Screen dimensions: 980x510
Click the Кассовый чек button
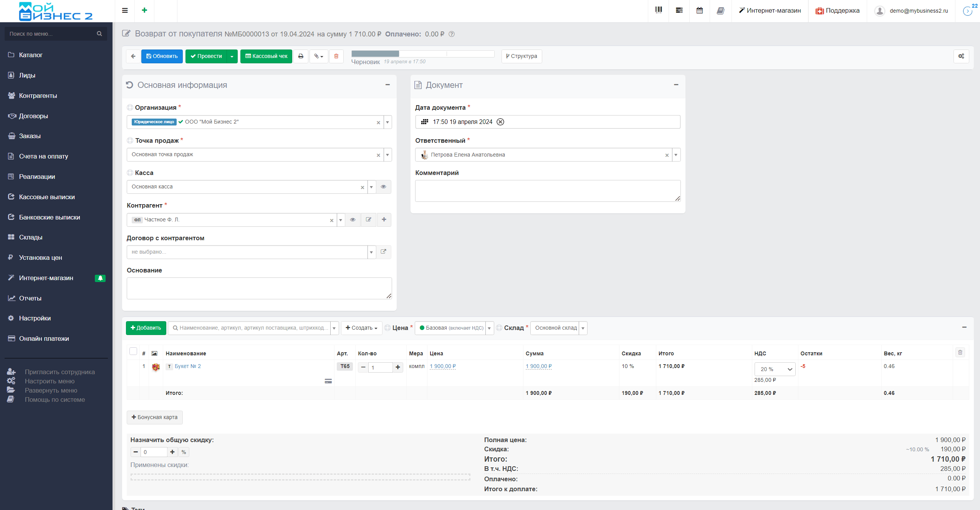click(x=266, y=56)
